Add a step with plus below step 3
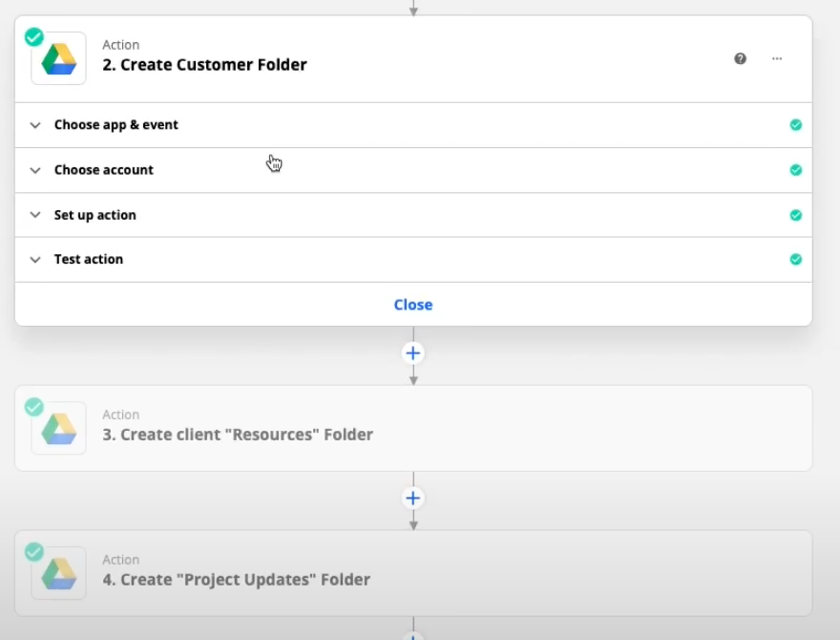 pos(413,499)
